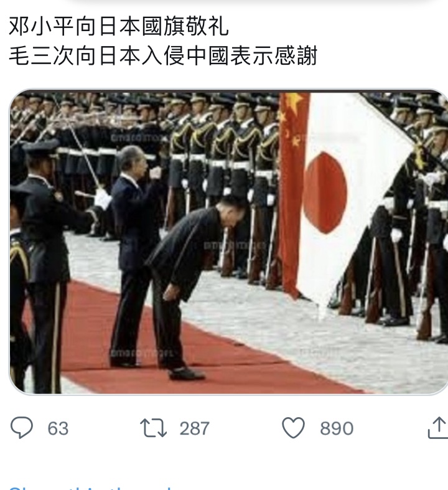448x490 pixels.
Task: Click the 287 retweets count
Action: point(194,428)
